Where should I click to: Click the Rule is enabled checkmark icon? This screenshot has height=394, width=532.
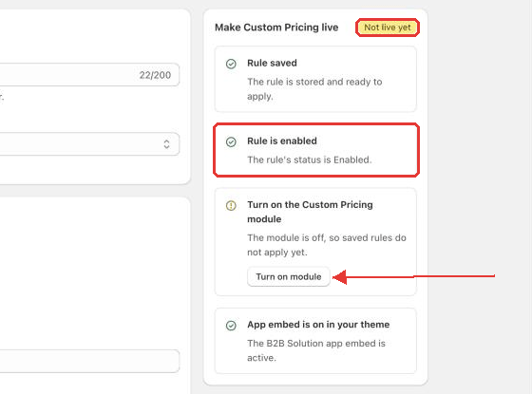click(231, 141)
